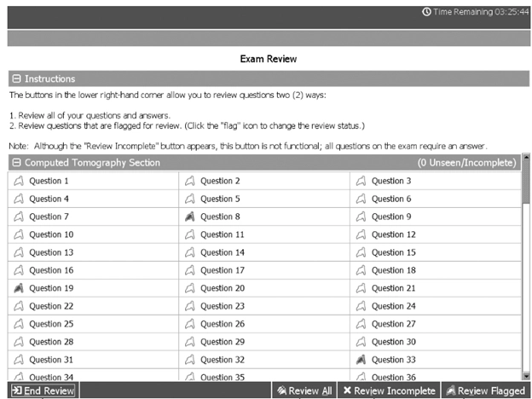The height and width of the screenshot is (399, 532).
Task: Collapse the Computed Tomography Section
Action: (x=16, y=162)
